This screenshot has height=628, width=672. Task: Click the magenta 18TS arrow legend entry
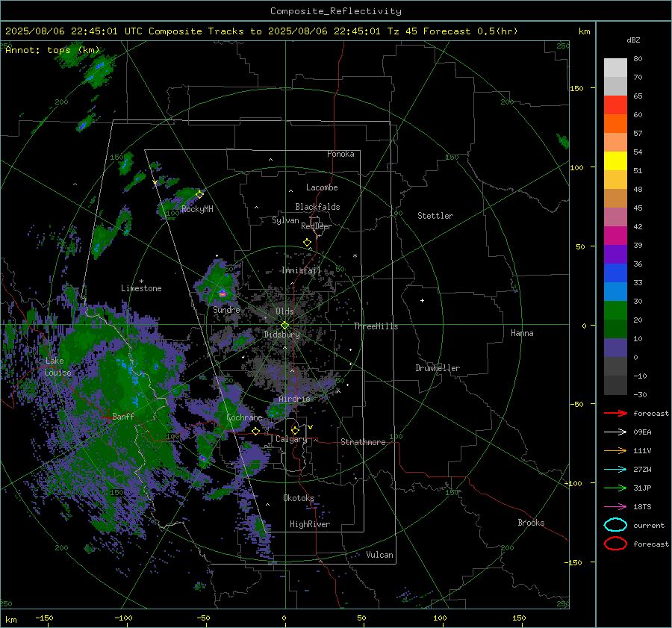pos(615,506)
